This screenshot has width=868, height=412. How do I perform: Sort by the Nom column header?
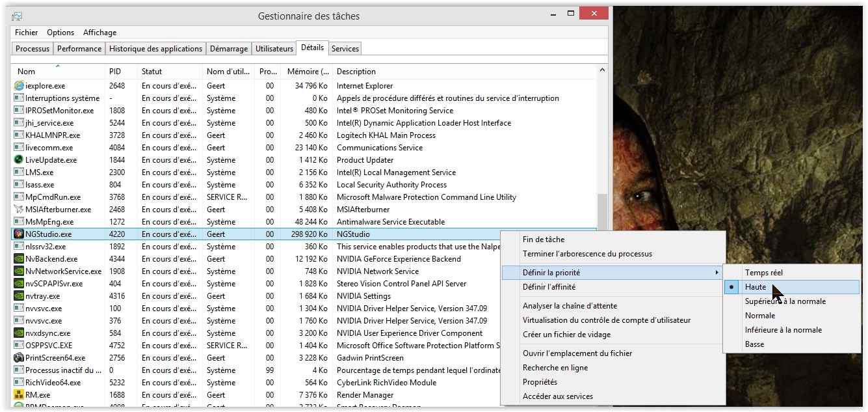(58, 71)
